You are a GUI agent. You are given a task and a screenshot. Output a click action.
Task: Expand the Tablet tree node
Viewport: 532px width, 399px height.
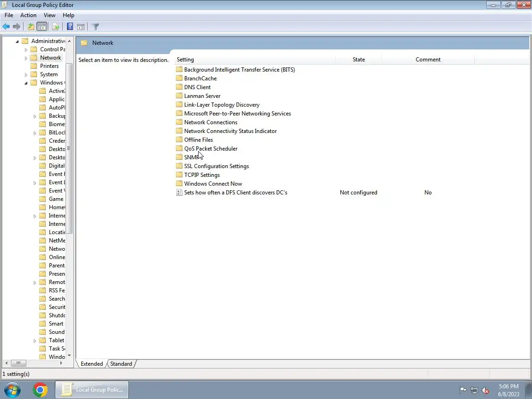pyautogui.click(x=35, y=341)
